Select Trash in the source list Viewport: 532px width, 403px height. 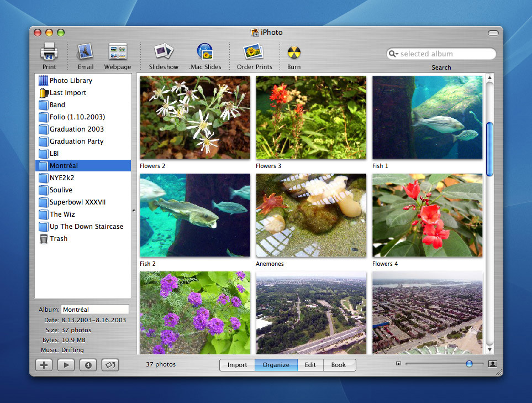tap(83, 239)
